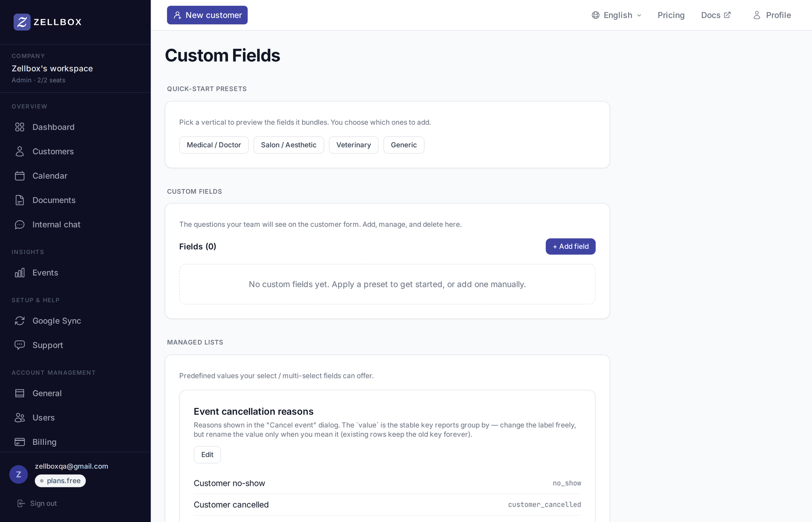
Task: Click the customer_cancelled value key
Action: 544,505
